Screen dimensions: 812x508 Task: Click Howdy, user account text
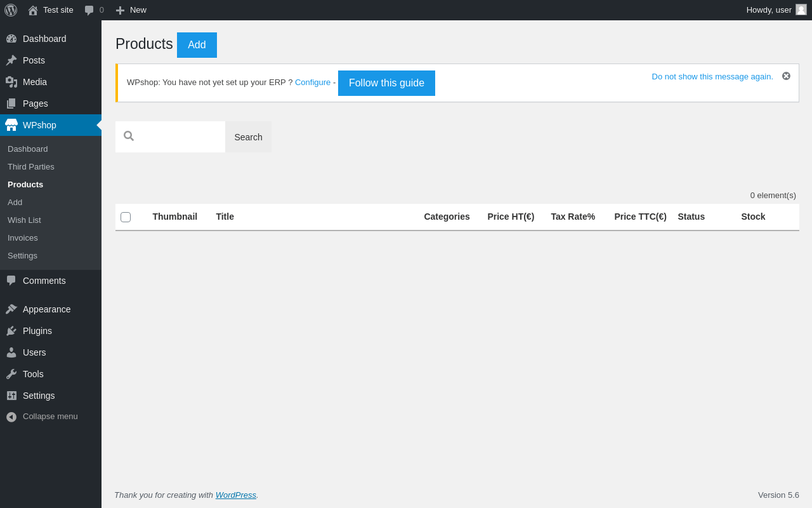pyautogui.click(x=769, y=10)
